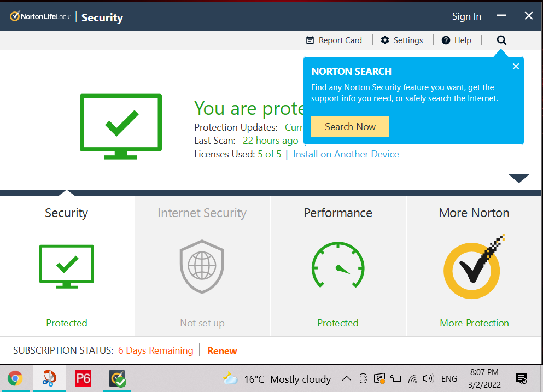Click the '6 Days Remaining' subscription text
This screenshot has width=543, height=392.
pyautogui.click(x=155, y=350)
